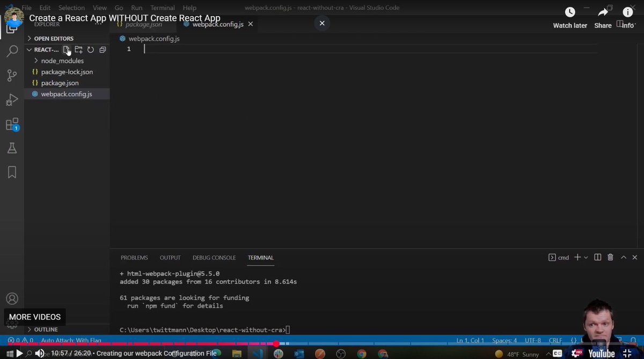
Task: Click line 1 in webpack.config.js editor
Action: pyautogui.click(x=370, y=49)
